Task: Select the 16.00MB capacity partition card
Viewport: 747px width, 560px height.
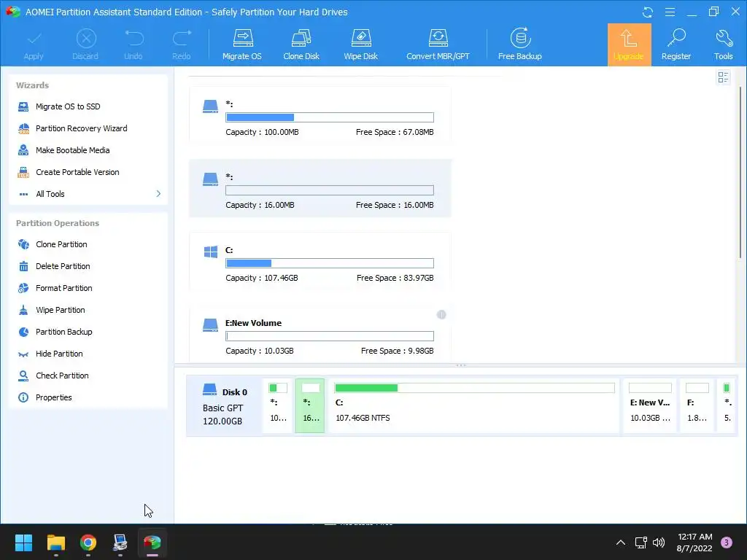Action: 320,189
